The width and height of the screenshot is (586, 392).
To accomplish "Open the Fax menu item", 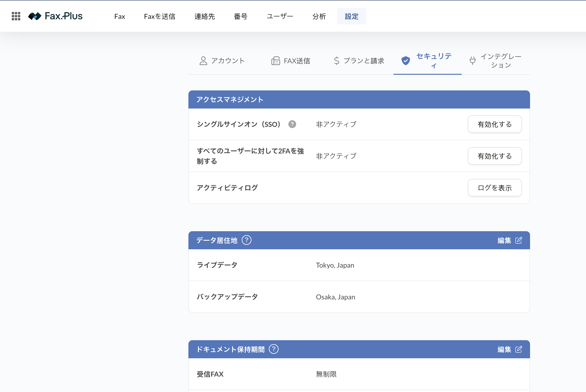I will click(x=119, y=16).
